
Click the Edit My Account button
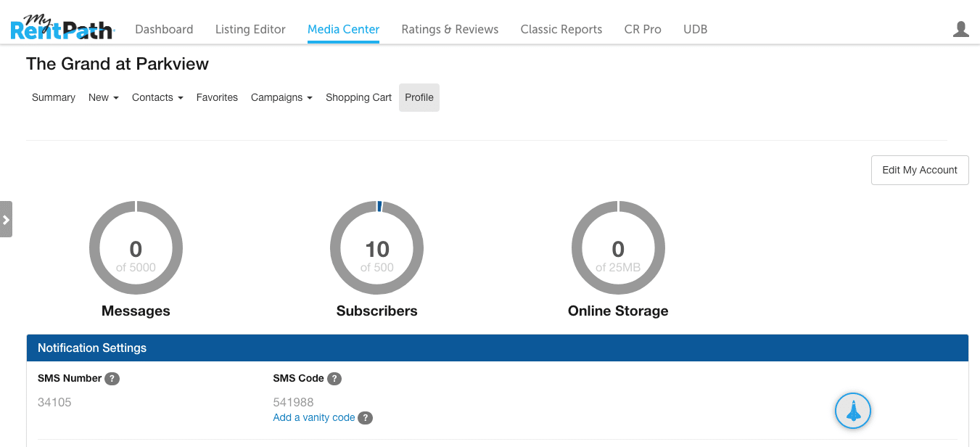tap(920, 170)
